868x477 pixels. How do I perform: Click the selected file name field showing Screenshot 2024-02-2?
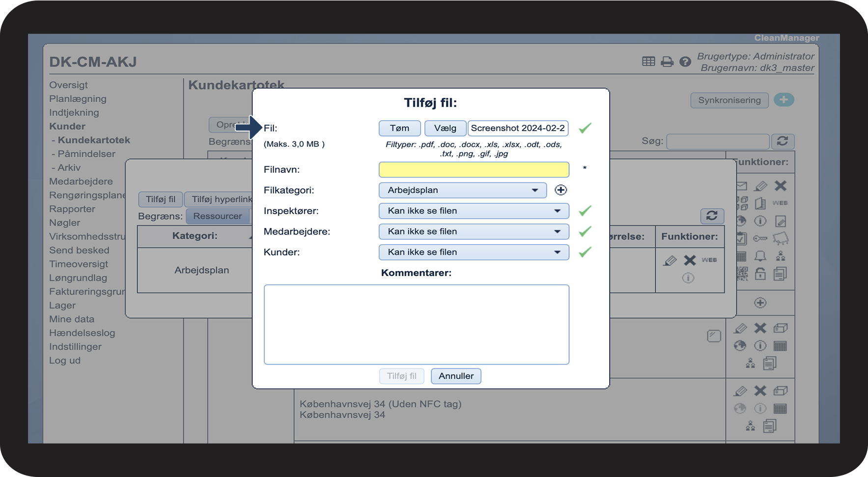pyautogui.click(x=518, y=128)
